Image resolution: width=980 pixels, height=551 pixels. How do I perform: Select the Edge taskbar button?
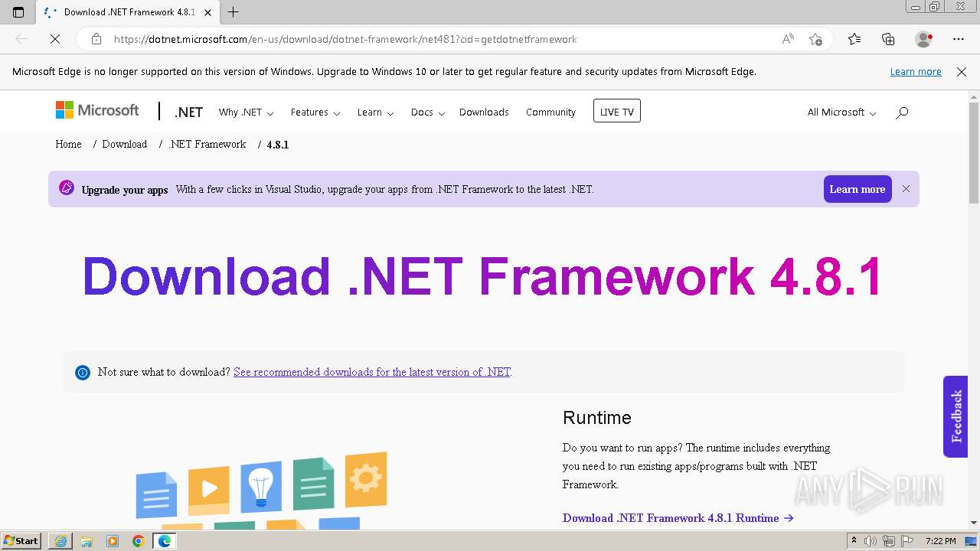(x=165, y=541)
